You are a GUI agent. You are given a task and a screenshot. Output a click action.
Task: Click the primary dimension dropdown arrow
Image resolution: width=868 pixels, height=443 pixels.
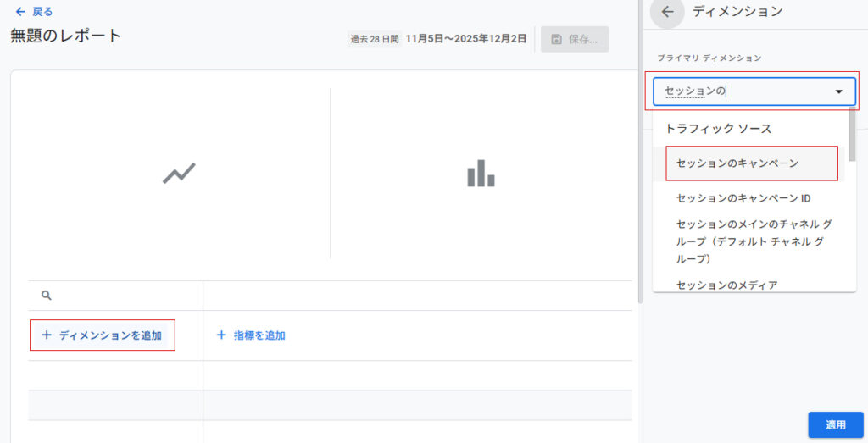(x=838, y=91)
